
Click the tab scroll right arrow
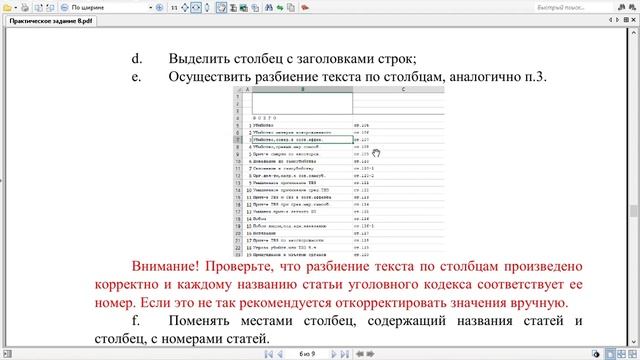tap(617, 20)
